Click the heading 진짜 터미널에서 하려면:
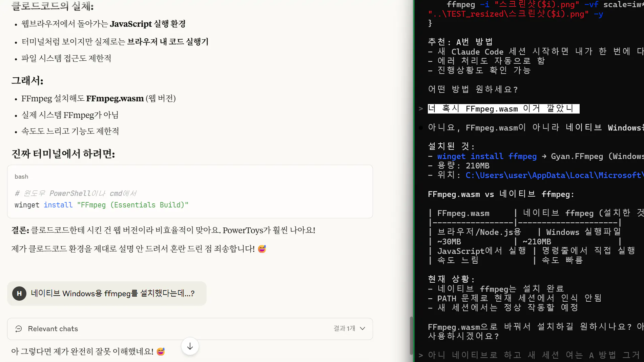This screenshot has width=644, height=362. 63,154
